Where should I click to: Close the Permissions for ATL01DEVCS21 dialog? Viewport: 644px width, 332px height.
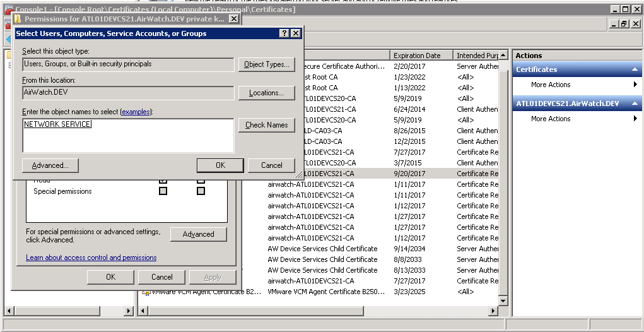click(x=233, y=18)
